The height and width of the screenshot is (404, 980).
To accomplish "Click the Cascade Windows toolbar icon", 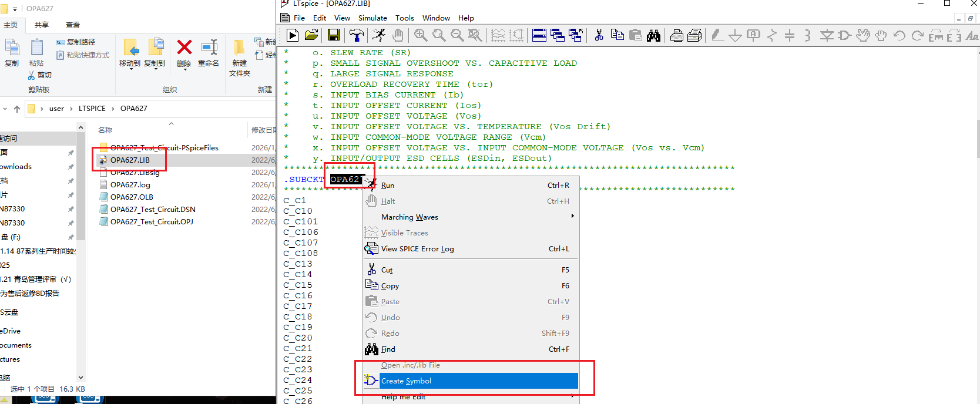I will point(558,35).
